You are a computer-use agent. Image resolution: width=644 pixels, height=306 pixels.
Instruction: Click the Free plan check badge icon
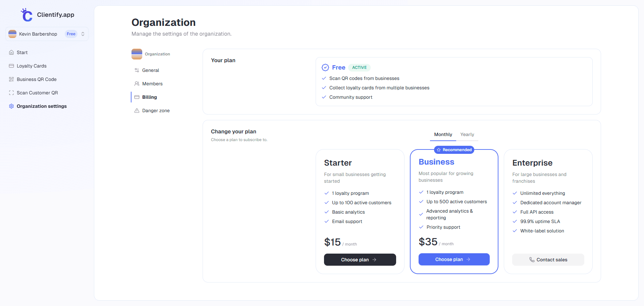point(325,68)
